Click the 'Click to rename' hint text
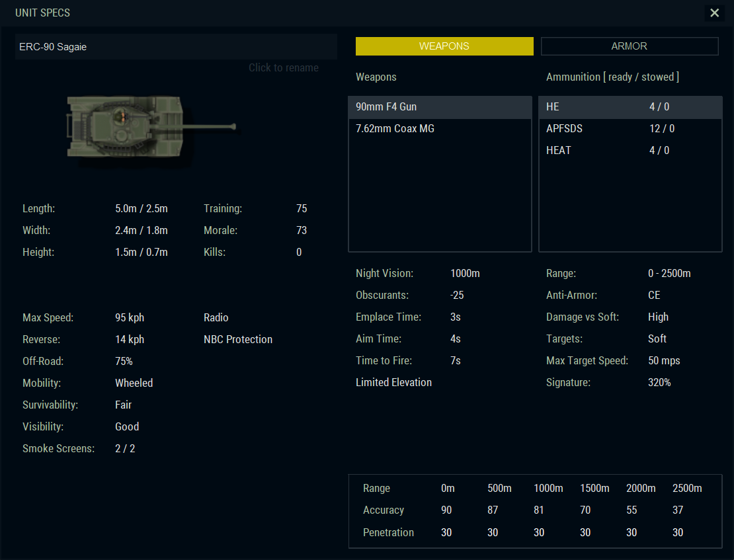This screenshot has height=560, width=734. [283, 68]
